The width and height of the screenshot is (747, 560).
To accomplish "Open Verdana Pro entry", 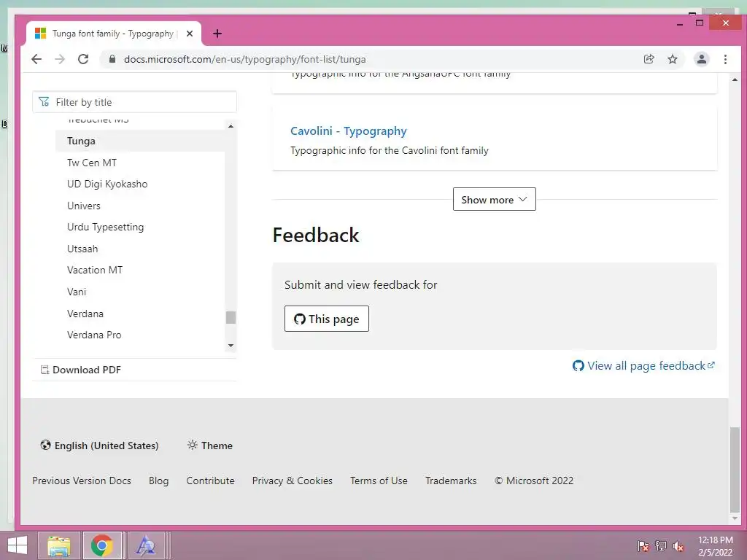I will (x=94, y=335).
